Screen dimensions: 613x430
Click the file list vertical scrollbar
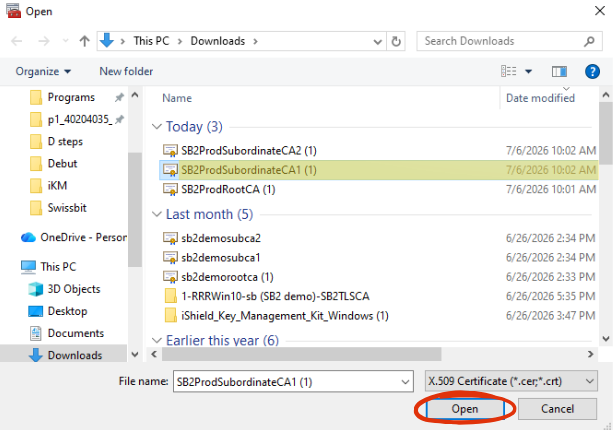coord(606,133)
